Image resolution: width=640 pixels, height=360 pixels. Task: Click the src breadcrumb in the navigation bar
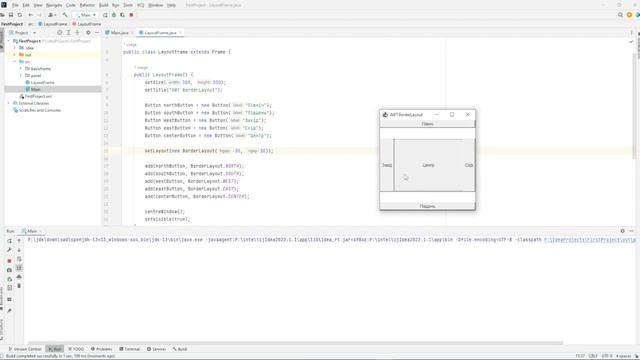pyautogui.click(x=31, y=24)
